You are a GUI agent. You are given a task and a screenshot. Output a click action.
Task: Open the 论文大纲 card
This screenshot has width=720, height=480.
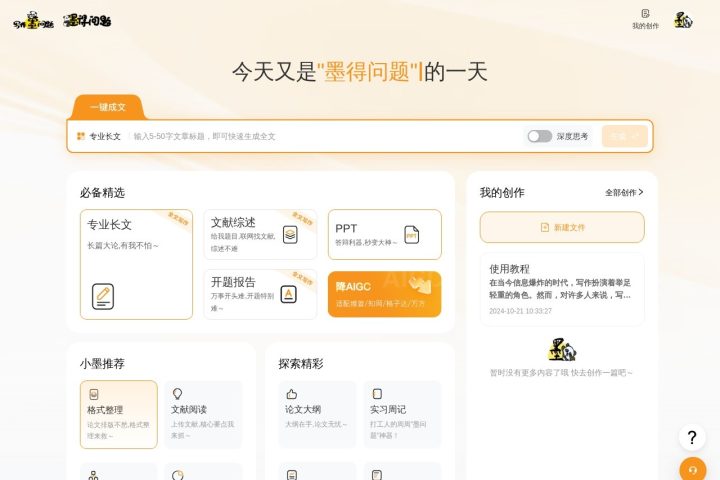(x=317, y=414)
